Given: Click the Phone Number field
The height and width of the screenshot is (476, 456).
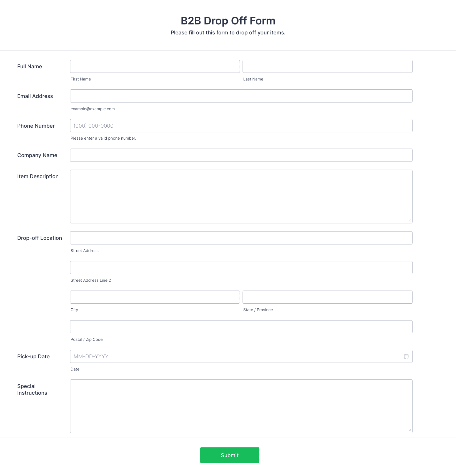Looking at the screenshot, I should 241,126.
